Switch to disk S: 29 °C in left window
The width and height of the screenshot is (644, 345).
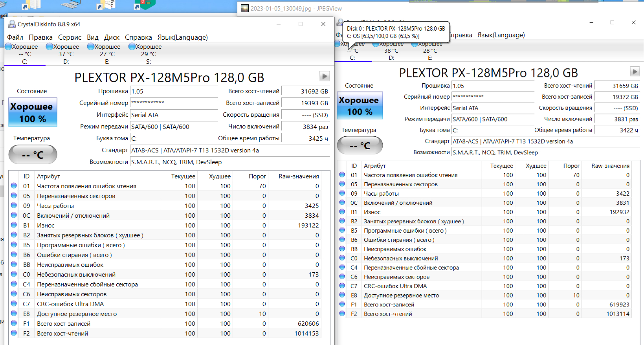pos(148,54)
